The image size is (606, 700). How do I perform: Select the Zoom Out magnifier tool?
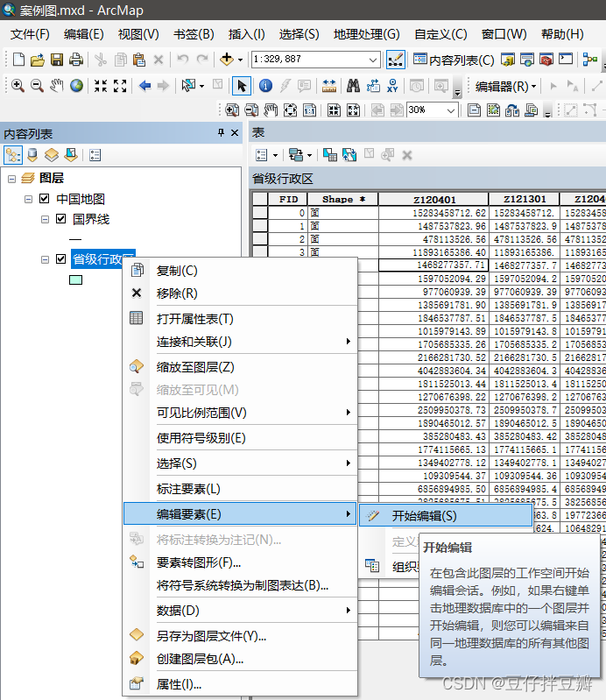pyautogui.click(x=37, y=85)
